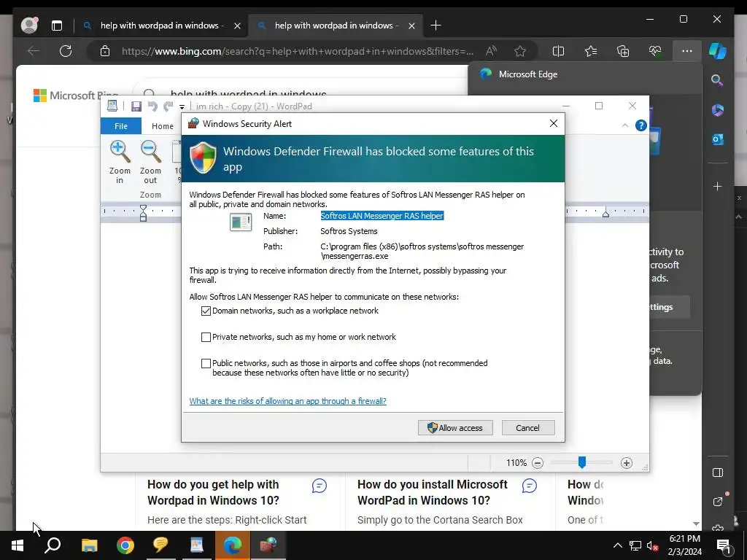Image resolution: width=747 pixels, height=560 pixels.
Task: Open Edge Collections icon
Action: [x=623, y=51]
